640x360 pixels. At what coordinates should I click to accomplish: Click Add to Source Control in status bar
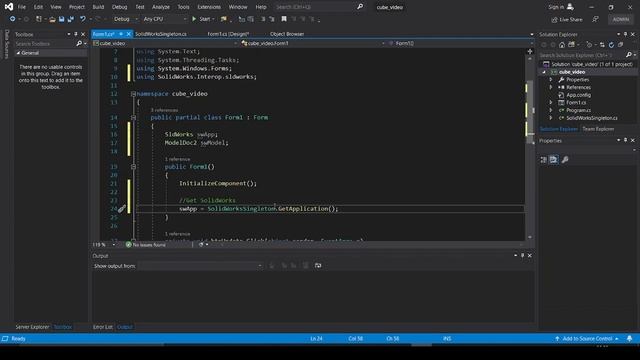(587, 338)
